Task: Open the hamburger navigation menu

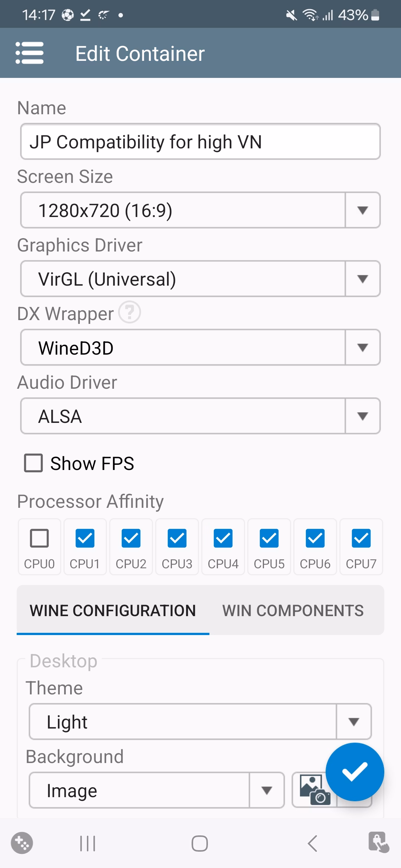Action: [30, 53]
